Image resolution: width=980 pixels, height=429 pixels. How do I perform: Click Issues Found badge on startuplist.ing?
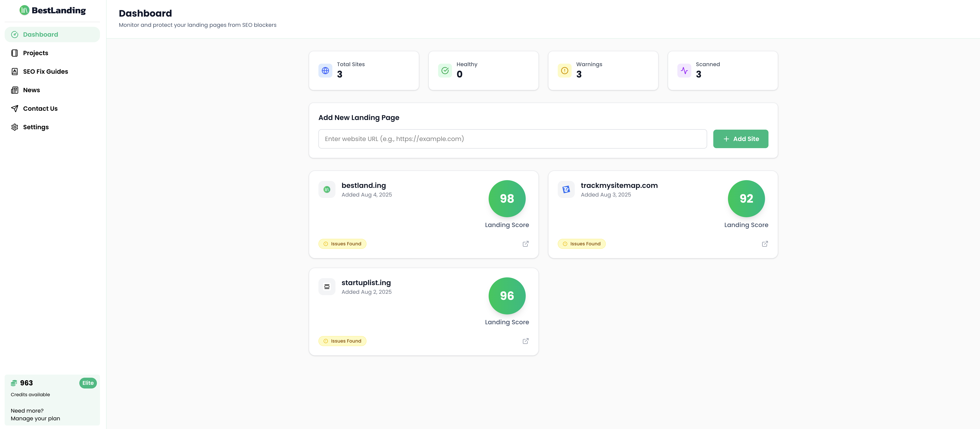tap(342, 341)
